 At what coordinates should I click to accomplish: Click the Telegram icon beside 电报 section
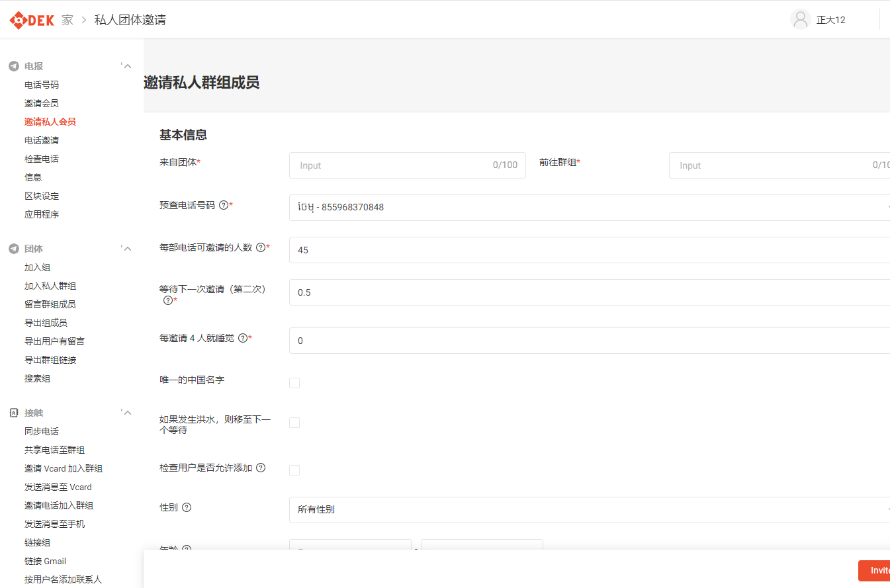[x=13, y=66]
